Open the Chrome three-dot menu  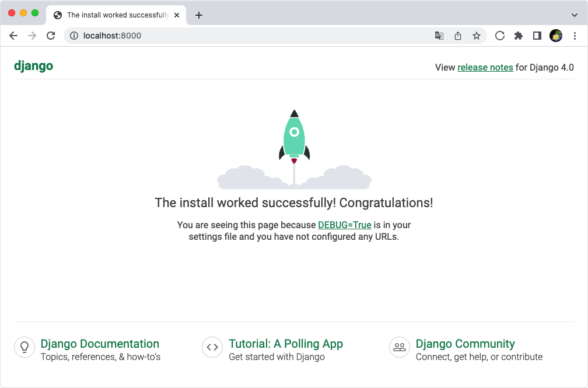[x=575, y=36]
